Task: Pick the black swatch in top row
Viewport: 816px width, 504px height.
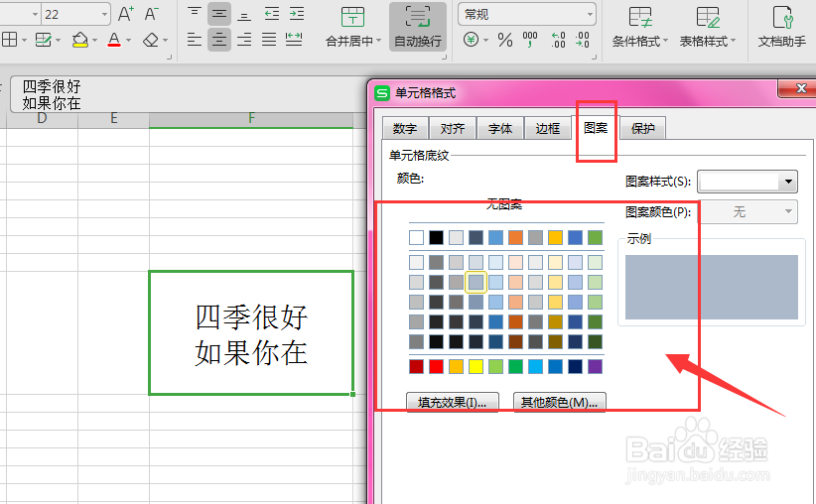Action: 436,238
